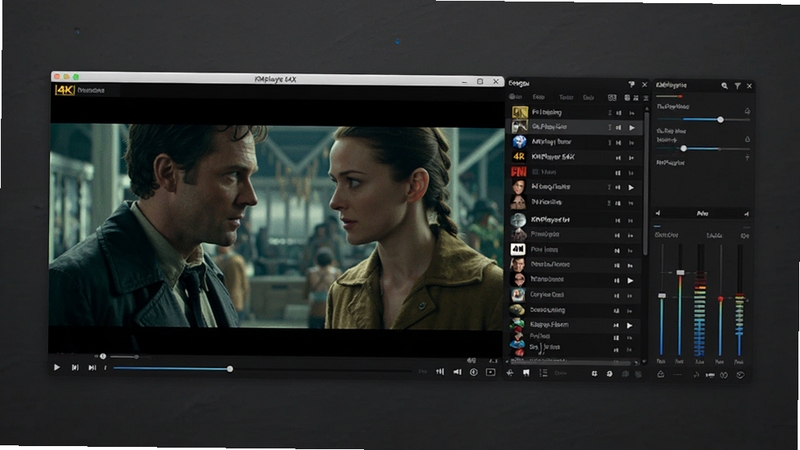Adjust the second horizontal slider in right panel

tap(703, 148)
